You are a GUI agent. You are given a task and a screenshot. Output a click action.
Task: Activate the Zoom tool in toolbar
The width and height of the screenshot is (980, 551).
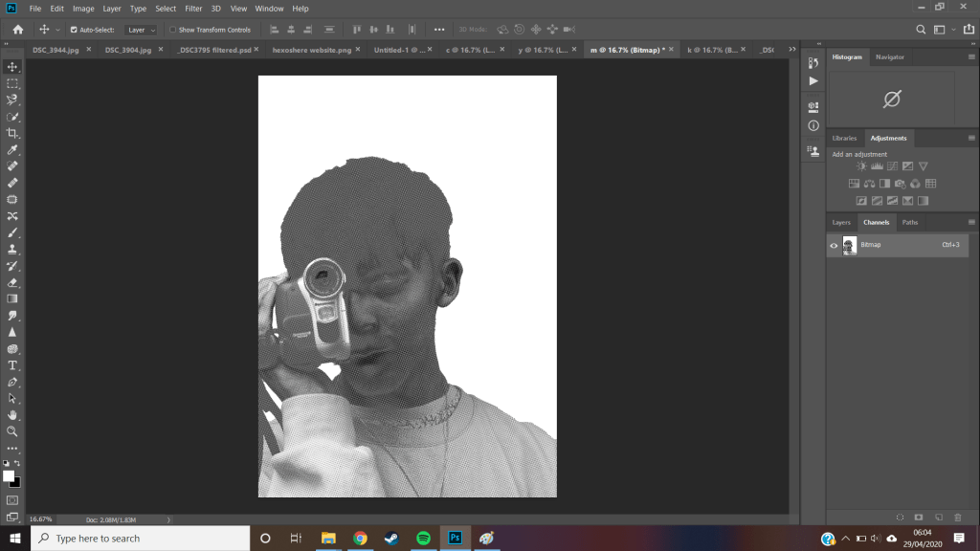coord(12,431)
